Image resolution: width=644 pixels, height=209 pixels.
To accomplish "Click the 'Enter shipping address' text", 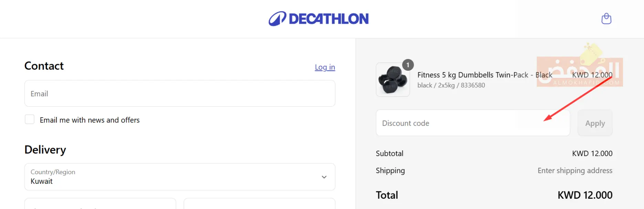I will 575,171.
